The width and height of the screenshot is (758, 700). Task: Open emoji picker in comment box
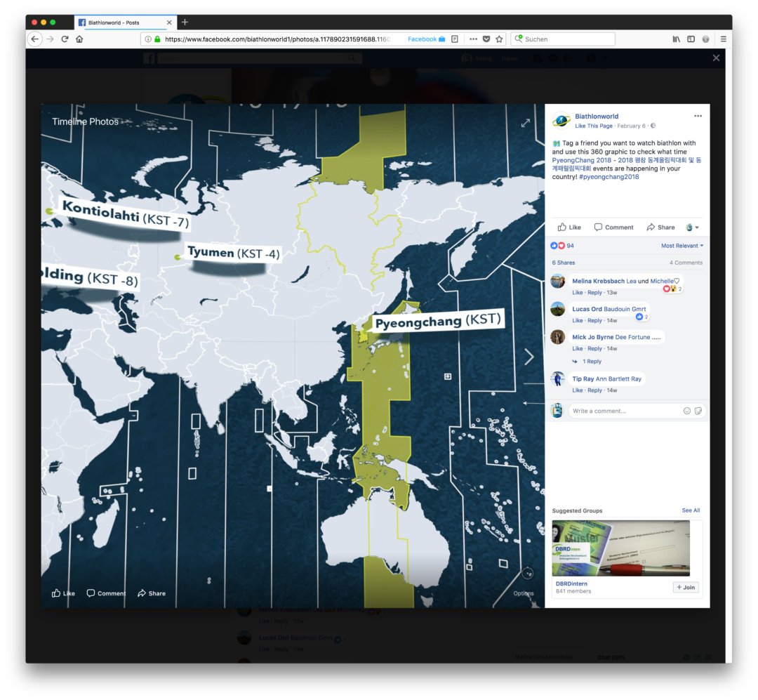point(686,411)
